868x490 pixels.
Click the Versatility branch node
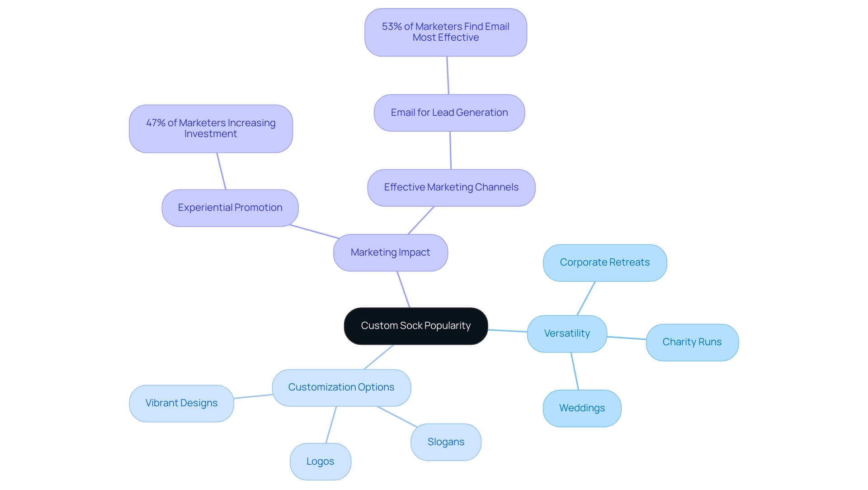(567, 333)
